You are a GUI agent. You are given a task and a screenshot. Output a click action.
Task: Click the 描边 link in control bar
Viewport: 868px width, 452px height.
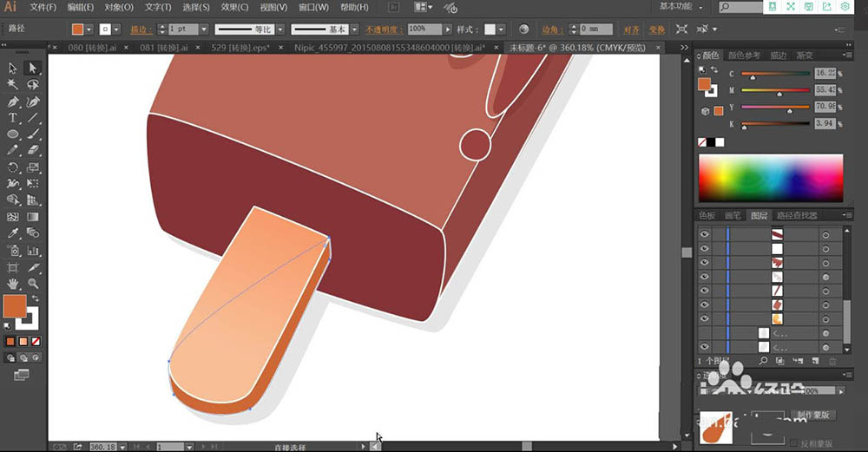(141, 29)
